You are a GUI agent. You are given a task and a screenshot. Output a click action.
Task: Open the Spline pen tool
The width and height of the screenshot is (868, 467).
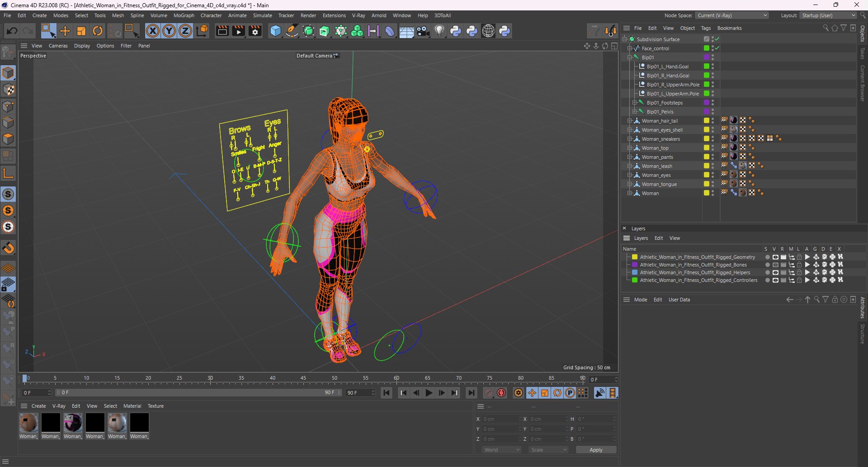tap(292, 31)
